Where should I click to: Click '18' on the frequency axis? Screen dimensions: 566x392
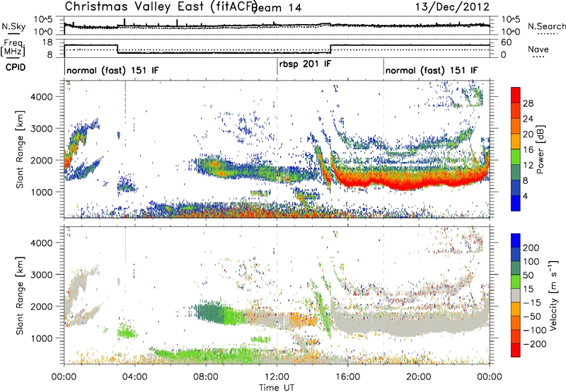click(47, 42)
